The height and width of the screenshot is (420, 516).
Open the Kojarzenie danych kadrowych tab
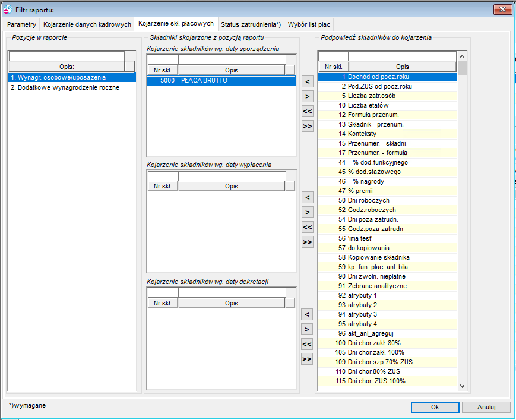87,24
